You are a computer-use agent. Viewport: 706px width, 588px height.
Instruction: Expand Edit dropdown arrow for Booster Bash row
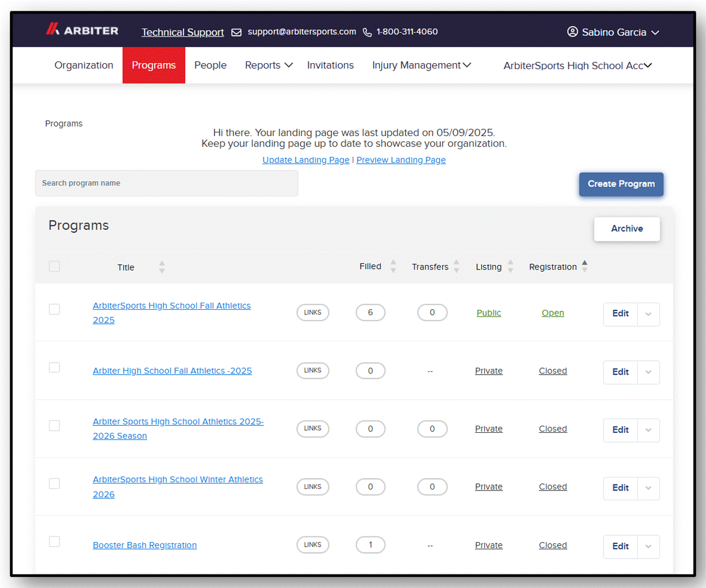[x=648, y=547]
